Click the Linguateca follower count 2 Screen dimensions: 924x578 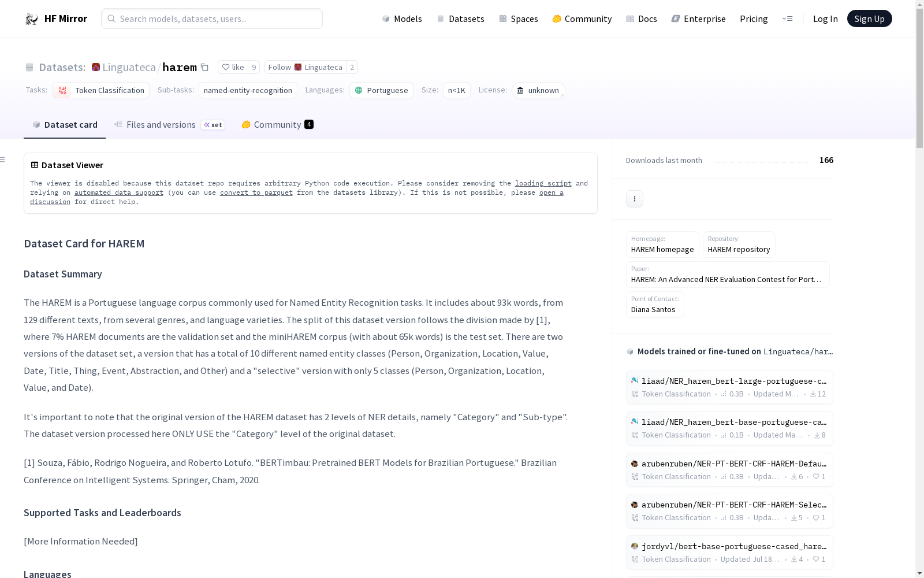click(352, 67)
